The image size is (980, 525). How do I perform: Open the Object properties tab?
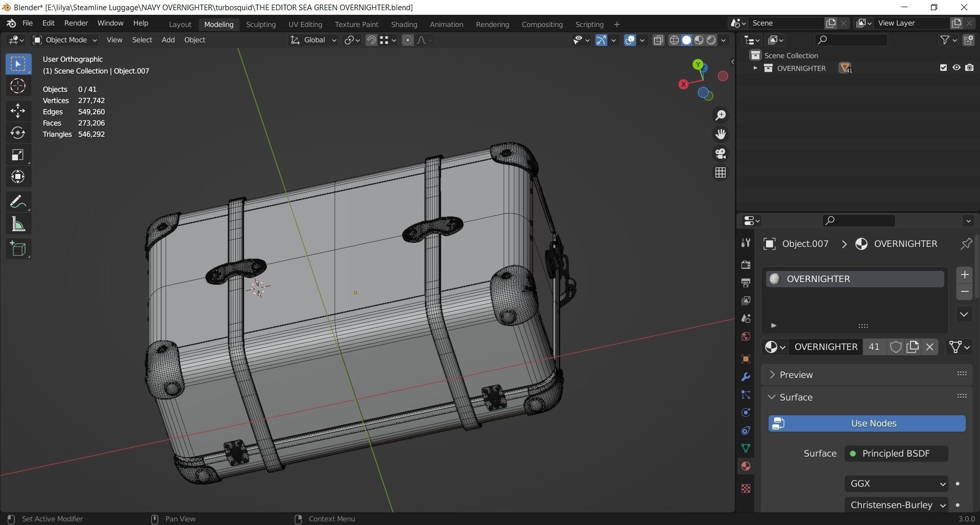(746, 359)
